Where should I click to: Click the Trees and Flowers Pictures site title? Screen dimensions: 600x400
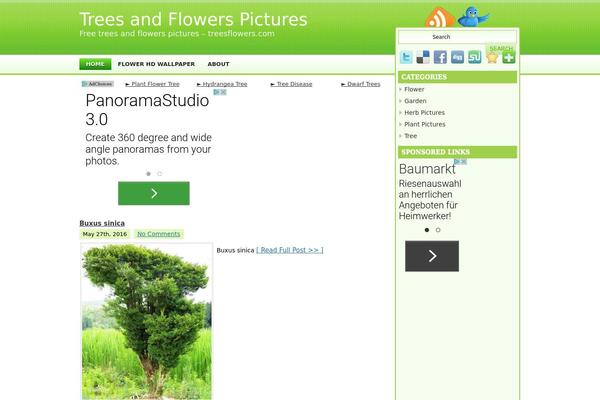click(193, 19)
